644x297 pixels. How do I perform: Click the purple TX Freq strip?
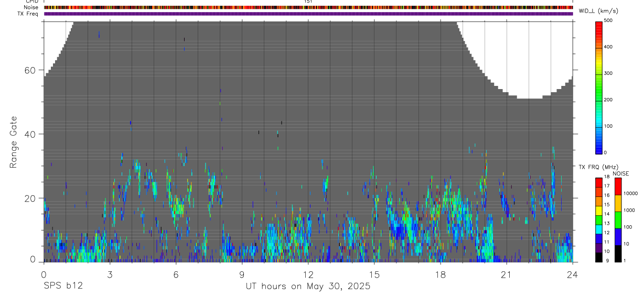[308, 14]
